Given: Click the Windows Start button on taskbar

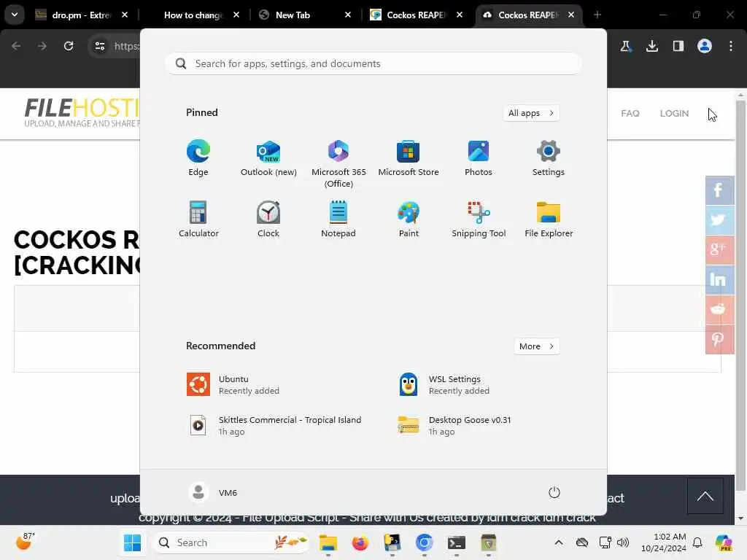Looking at the screenshot, I should [x=132, y=542].
